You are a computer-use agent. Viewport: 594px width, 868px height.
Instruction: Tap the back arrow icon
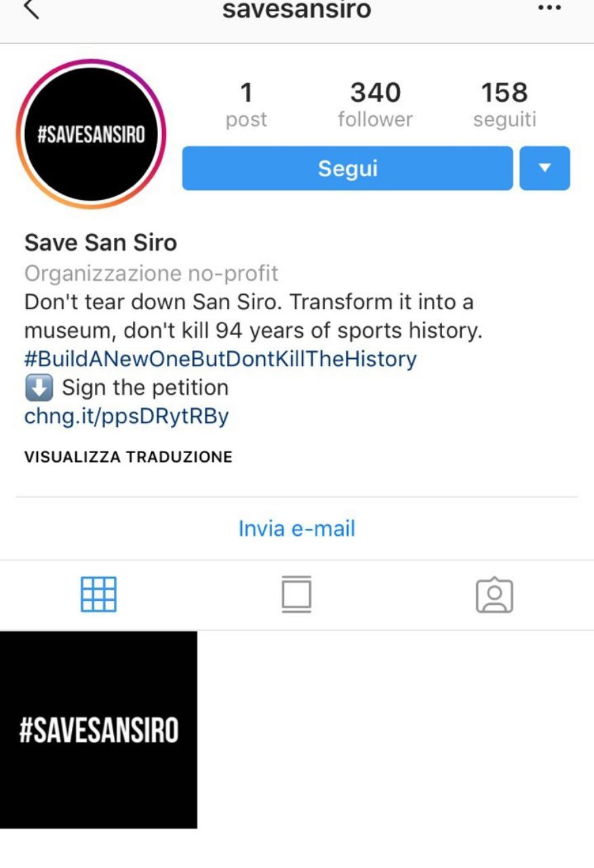coord(31,9)
